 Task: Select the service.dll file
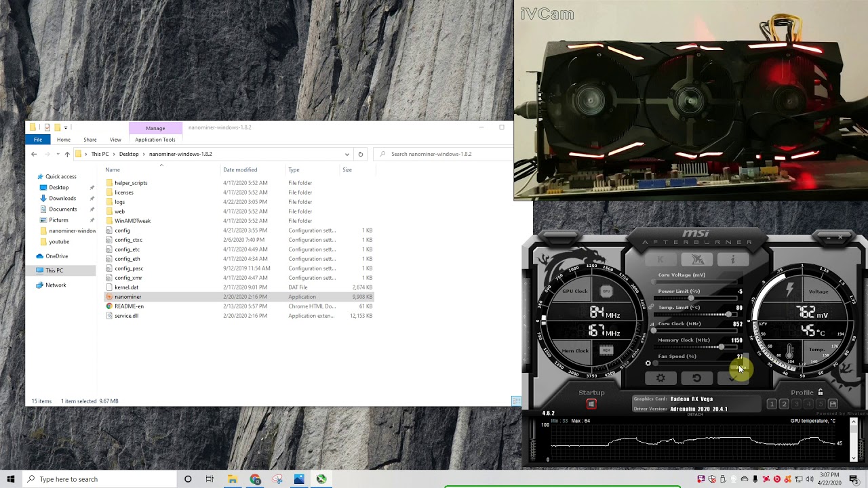[126, 316]
